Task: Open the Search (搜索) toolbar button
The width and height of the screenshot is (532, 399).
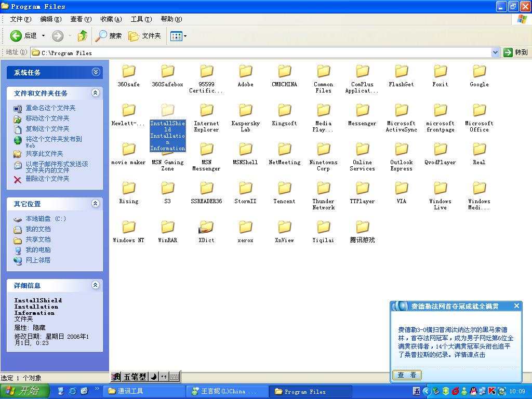Action: [109, 36]
